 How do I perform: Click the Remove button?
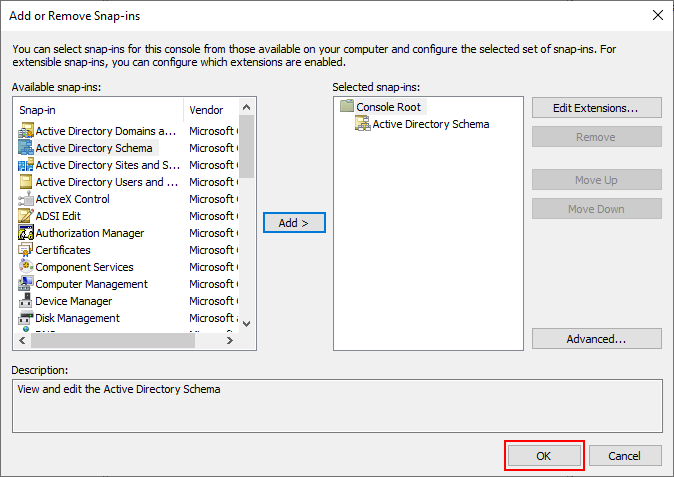point(596,137)
